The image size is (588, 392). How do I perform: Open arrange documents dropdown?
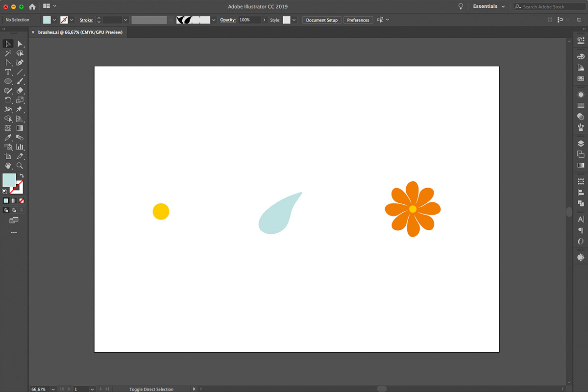49,6
